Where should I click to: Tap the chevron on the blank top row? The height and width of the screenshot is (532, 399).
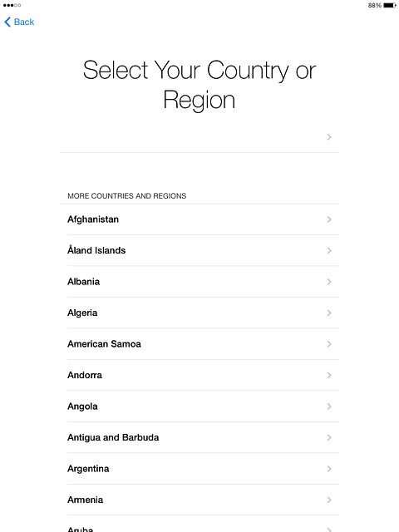point(329,137)
